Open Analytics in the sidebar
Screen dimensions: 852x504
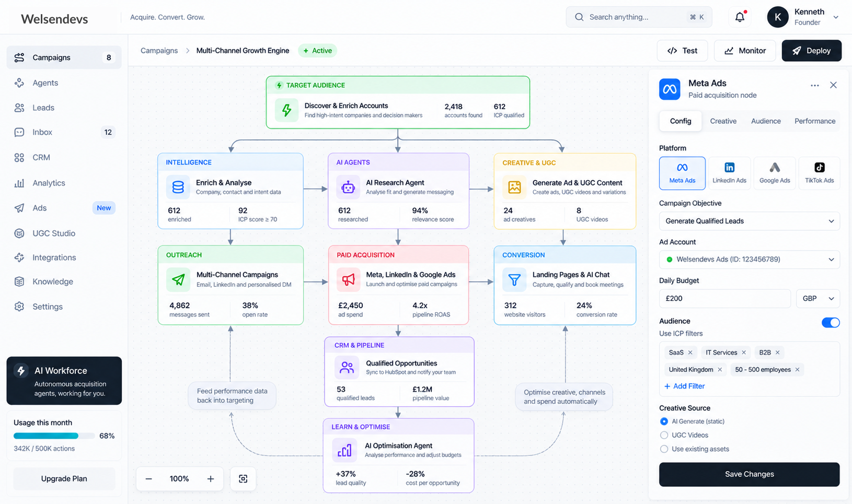click(x=64, y=183)
